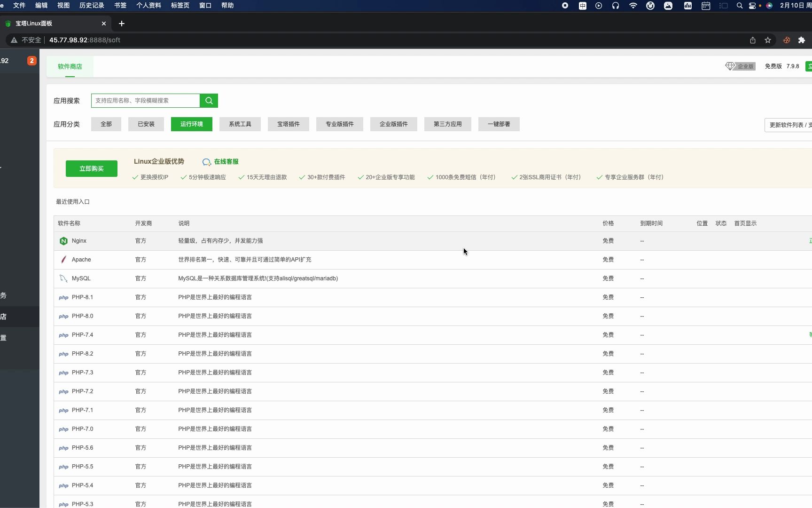Image resolution: width=812 pixels, height=508 pixels.
Task: Open Spotlight search in menu bar
Action: 740,6
